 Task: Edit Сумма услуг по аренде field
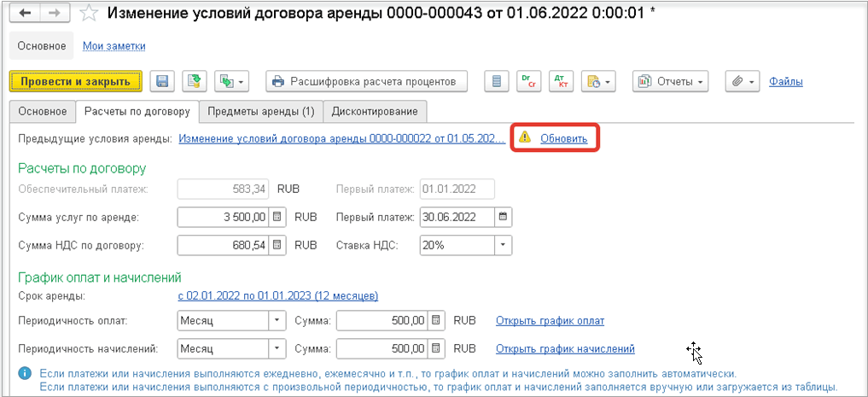click(223, 217)
